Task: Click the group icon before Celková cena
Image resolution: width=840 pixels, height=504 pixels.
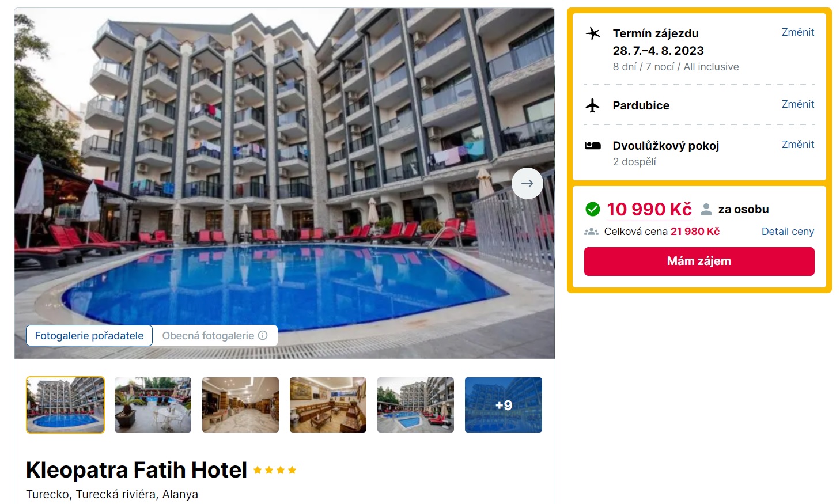Action: (591, 232)
